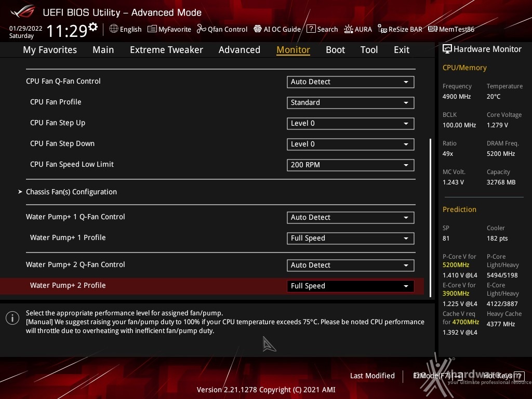Select Water Pump+ 1 Profile label

click(68, 237)
